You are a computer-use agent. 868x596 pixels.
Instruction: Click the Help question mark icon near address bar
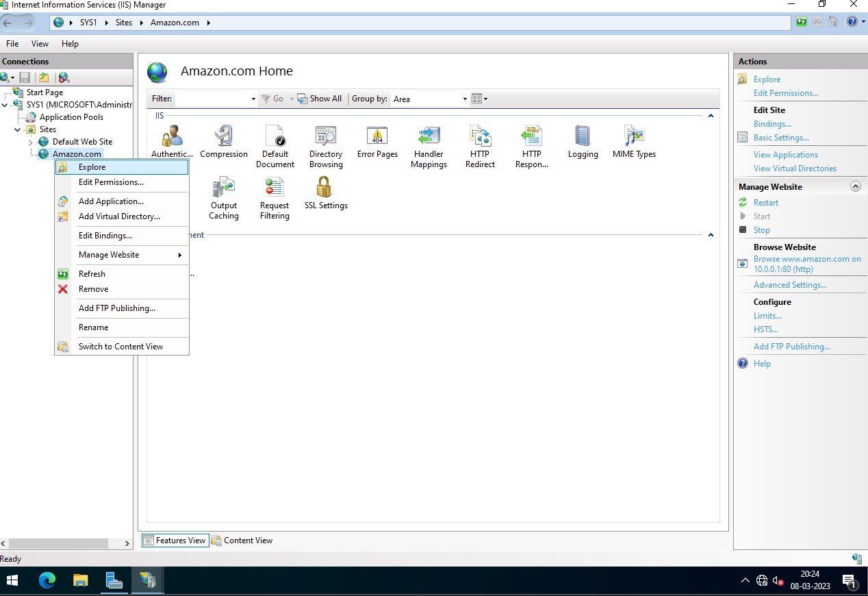click(x=852, y=22)
